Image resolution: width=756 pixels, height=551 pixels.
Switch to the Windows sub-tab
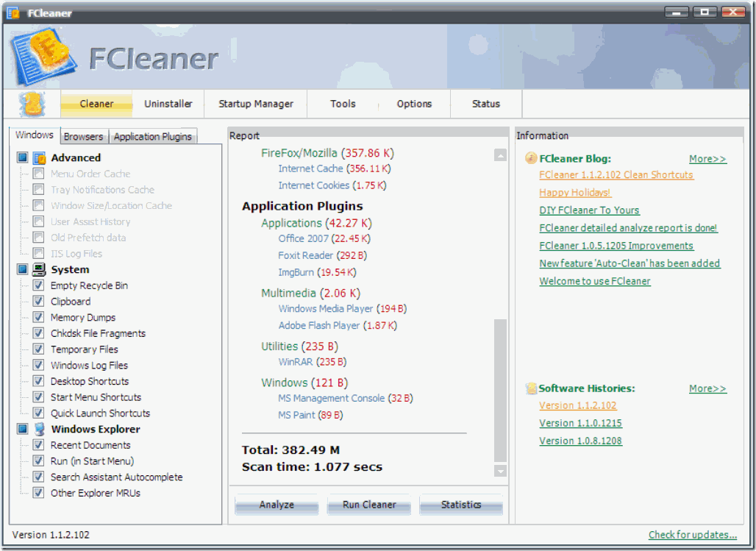[35, 135]
